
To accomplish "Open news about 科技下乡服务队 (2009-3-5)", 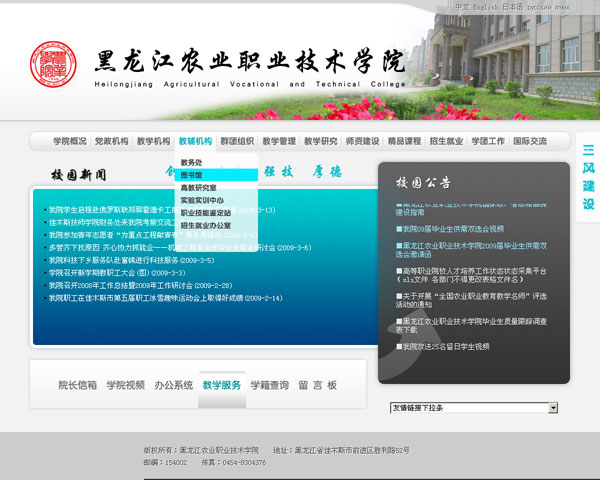I will (131, 260).
